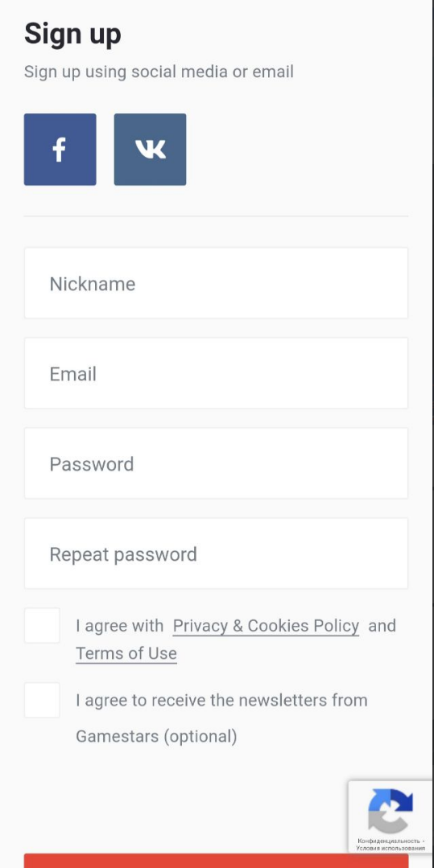Screen dimensions: 434x868
Task: Sign up with the VK icon
Action: click(151, 150)
